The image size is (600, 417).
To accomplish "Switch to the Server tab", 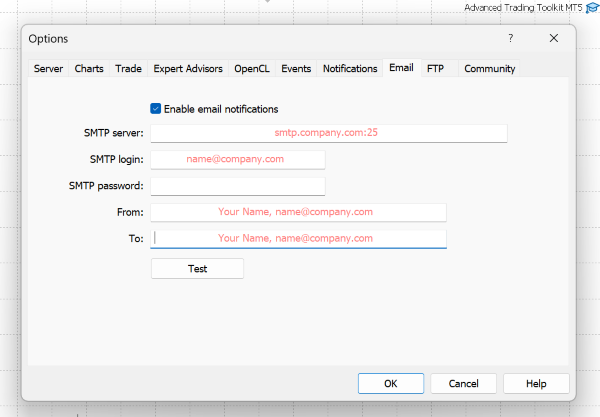I will coord(49,69).
